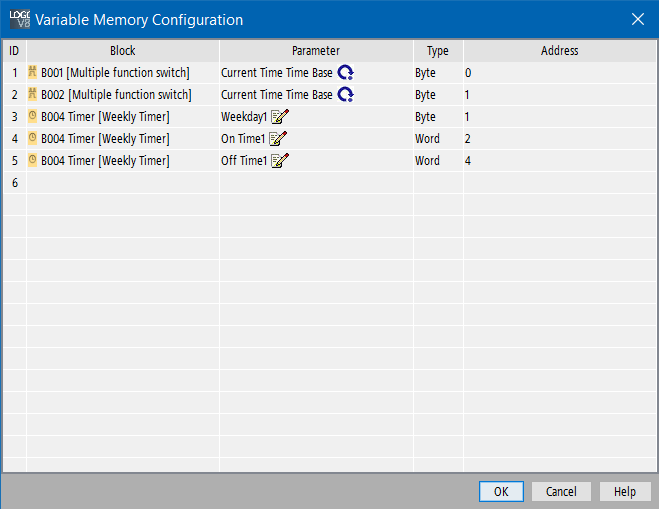Click the LOGO! V8 icon in title bar
659x509 pixels.
coord(19,19)
